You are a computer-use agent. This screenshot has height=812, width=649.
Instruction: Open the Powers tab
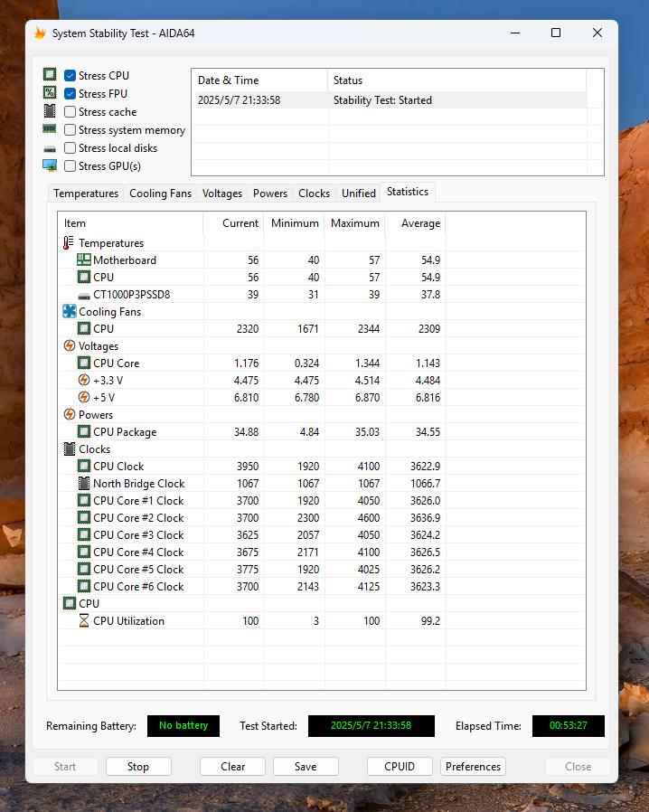click(270, 194)
